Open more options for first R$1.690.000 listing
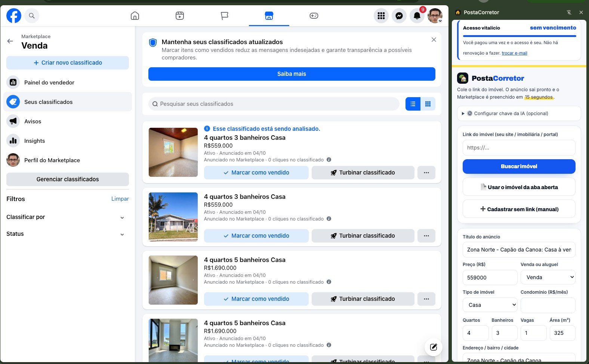The image size is (589, 364). 426,299
